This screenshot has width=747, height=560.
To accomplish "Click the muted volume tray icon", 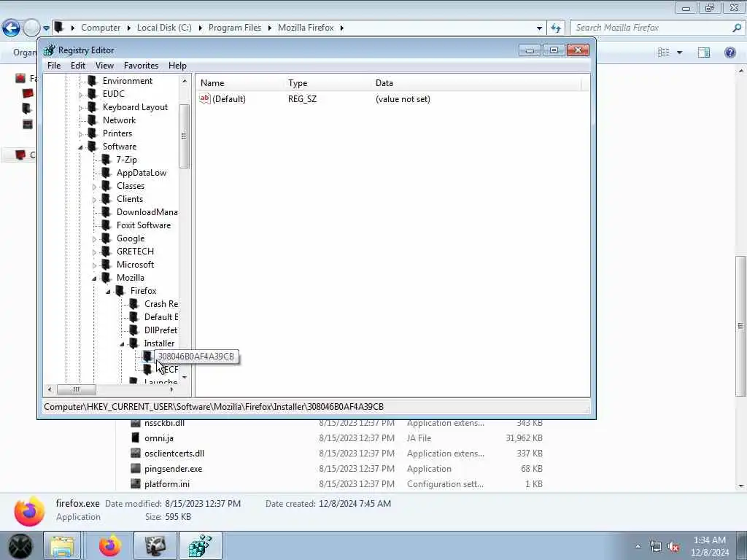I will [673, 547].
